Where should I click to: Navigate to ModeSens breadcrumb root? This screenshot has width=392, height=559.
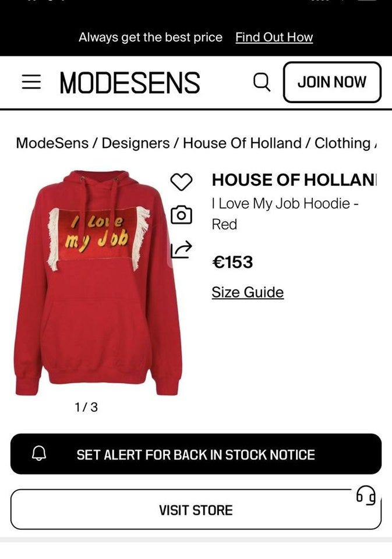point(52,143)
